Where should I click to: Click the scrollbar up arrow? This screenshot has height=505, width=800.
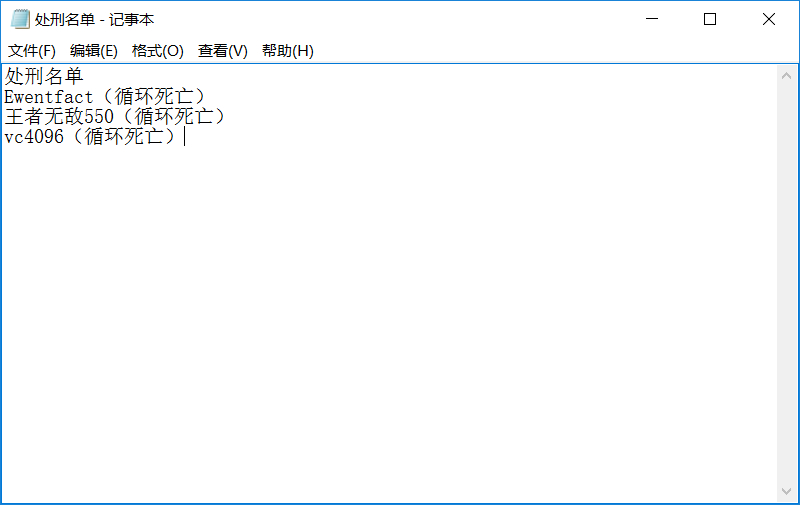pos(786,76)
